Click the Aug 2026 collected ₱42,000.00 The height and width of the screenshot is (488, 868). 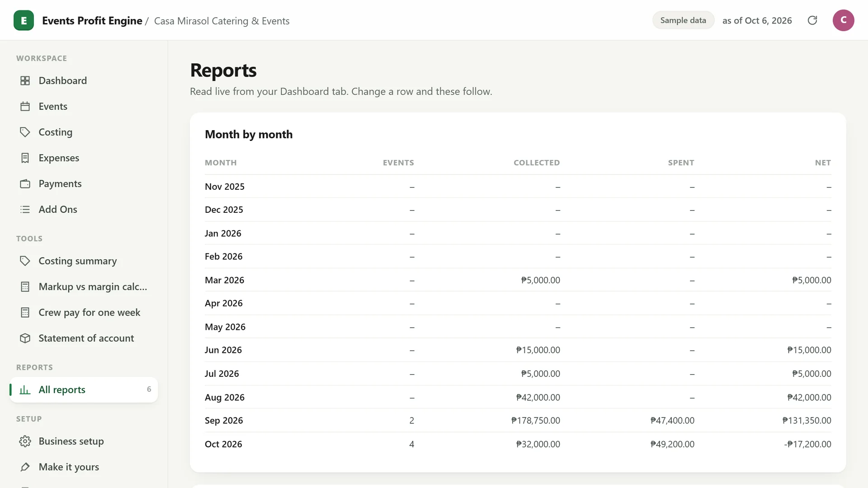[x=538, y=398]
